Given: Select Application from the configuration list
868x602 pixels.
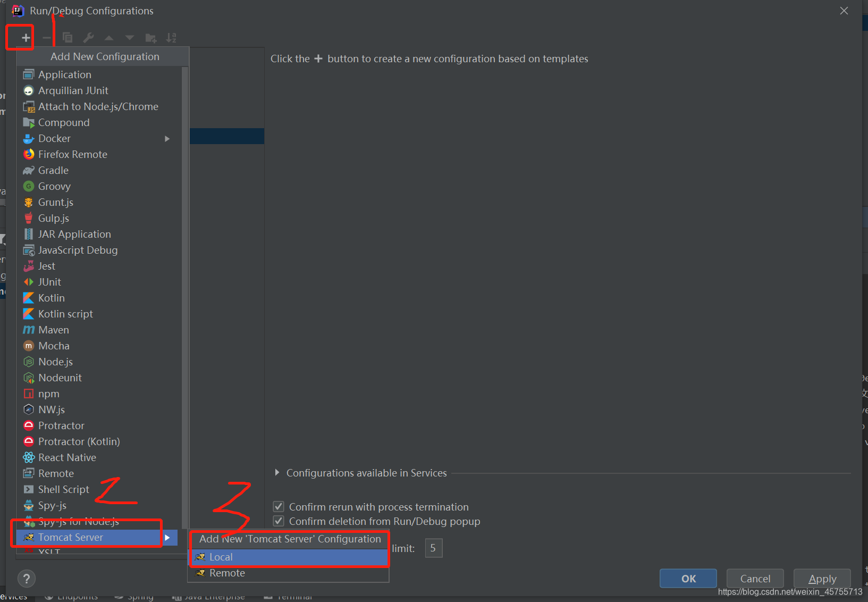Looking at the screenshot, I should [x=99, y=74].
